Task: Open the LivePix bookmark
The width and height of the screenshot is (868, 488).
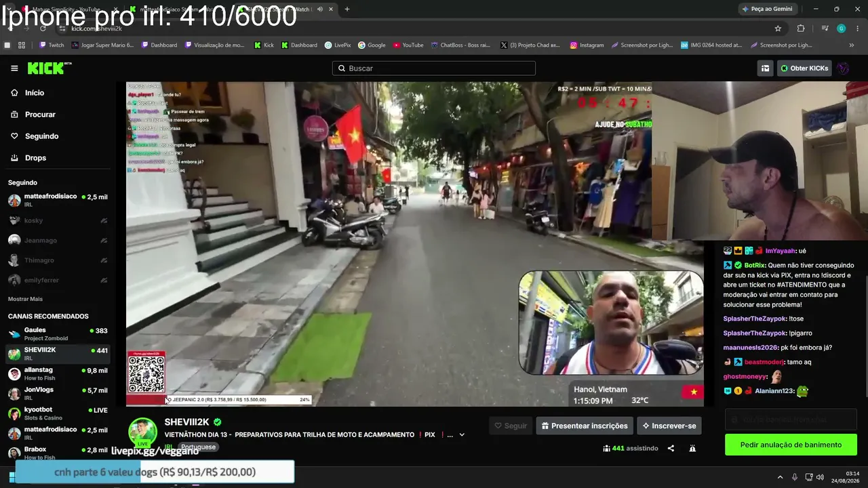Action: point(338,45)
